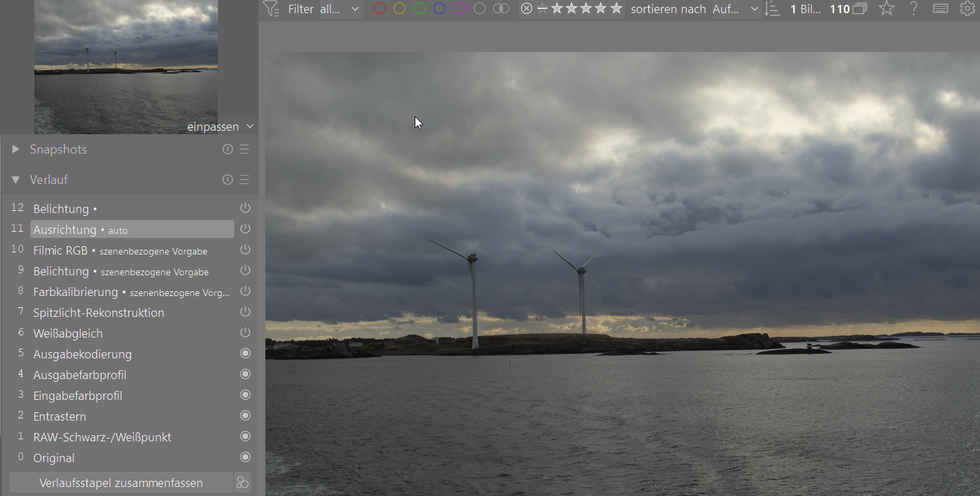Expand the Snapshots panel
This screenshot has height=496, width=980.
pyautogui.click(x=16, y=149)
